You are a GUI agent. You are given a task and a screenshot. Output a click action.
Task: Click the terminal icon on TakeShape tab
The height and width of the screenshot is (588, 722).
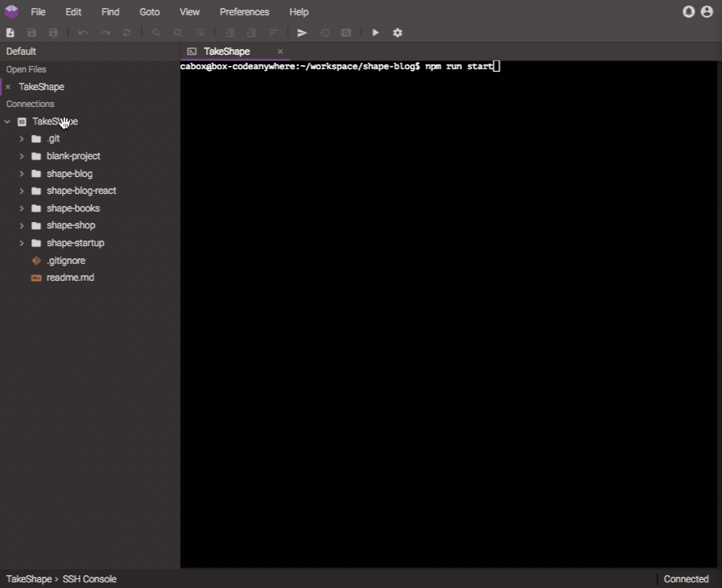click(x=192, y=51)
